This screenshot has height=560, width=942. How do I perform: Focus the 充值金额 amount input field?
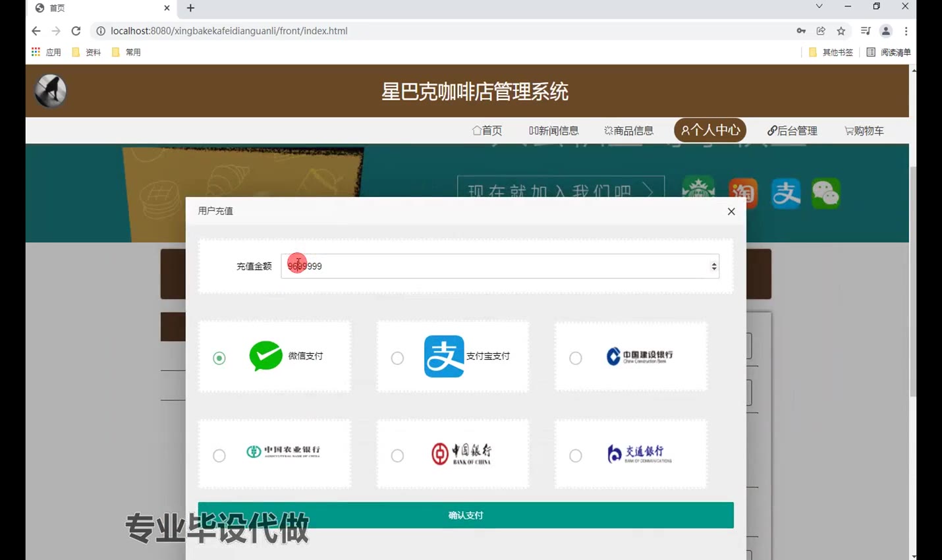(x=500, y=266)
